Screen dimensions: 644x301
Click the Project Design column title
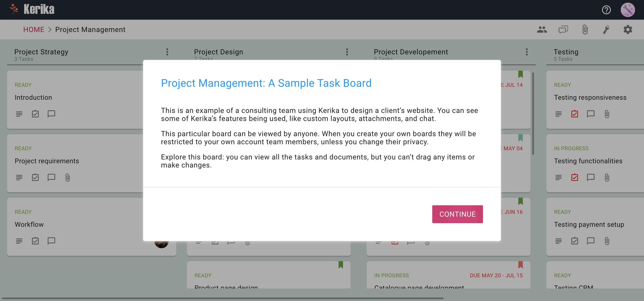[218, 52]
